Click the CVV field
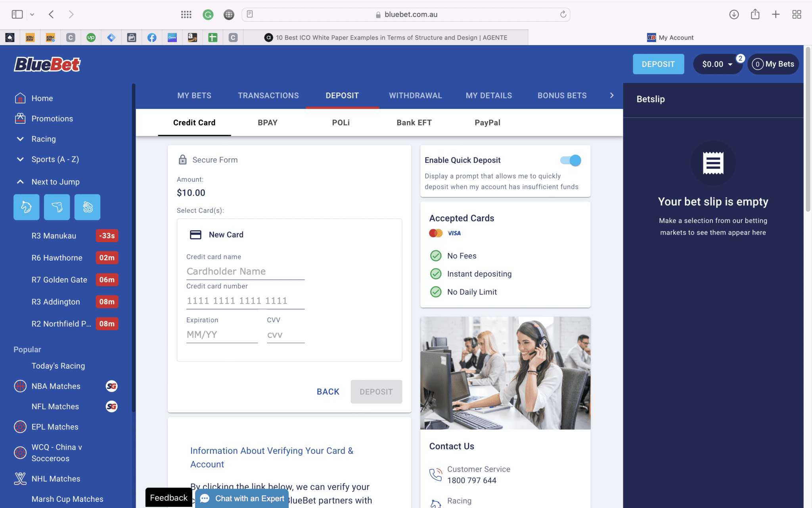Screen dimensions: 812x508 286,335
